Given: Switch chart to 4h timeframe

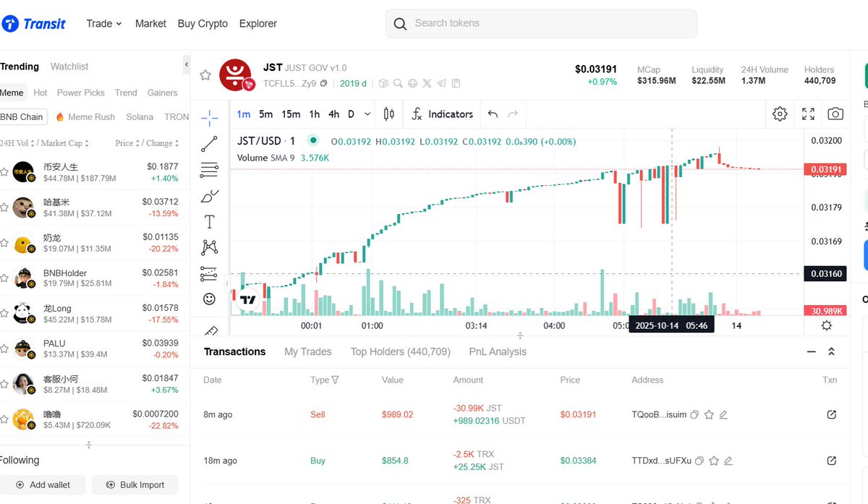Looking at the screenshot, I should pos(333,114).
